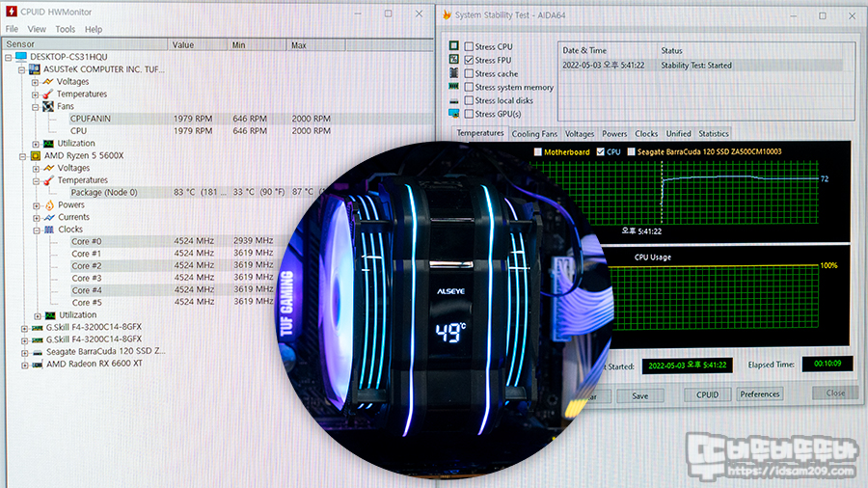Expand the AMD Radeon RX 6600 XT node
Screen dimensions: 868x488
(x=24, y=366)
